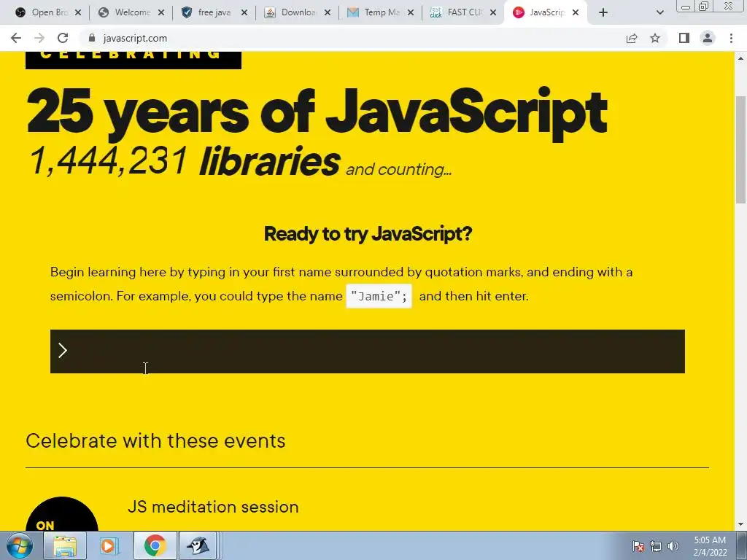747x560 pixels.
Task: Switch to the Open Bro tab
Action: (47, 12)
